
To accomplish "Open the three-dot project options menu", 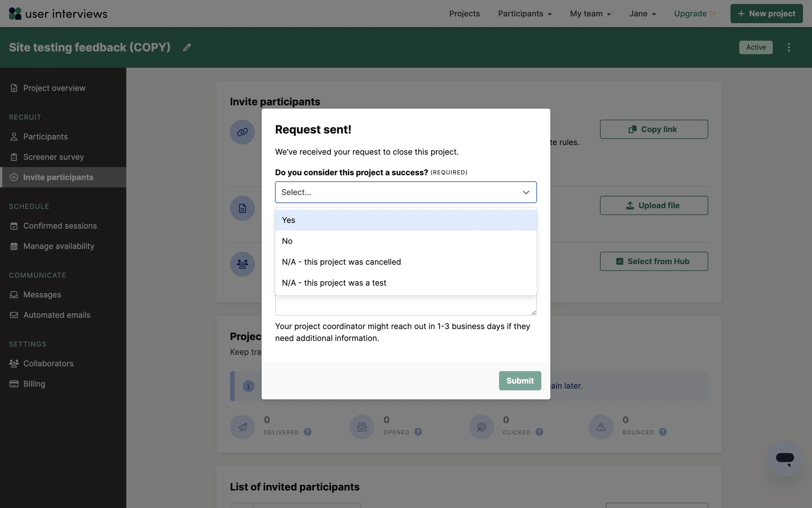I will pos(788,47).
